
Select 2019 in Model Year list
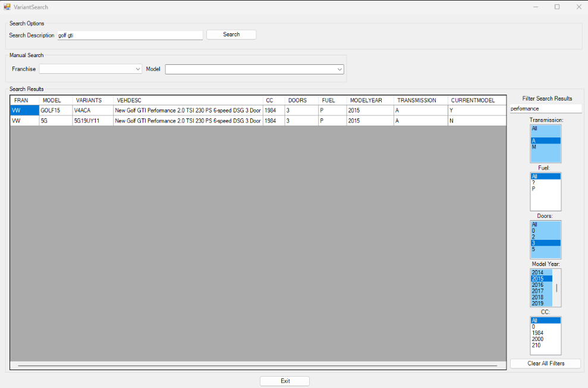pos(542,303)
